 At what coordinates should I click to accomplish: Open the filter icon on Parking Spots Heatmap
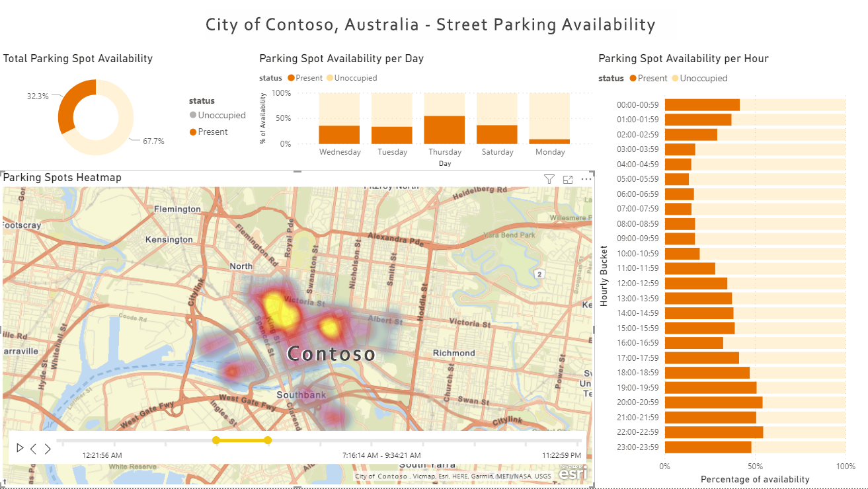549,178
